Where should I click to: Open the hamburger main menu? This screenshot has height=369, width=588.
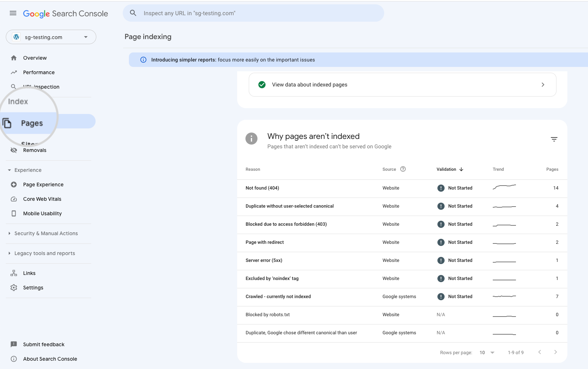click(x=13, y=13)
